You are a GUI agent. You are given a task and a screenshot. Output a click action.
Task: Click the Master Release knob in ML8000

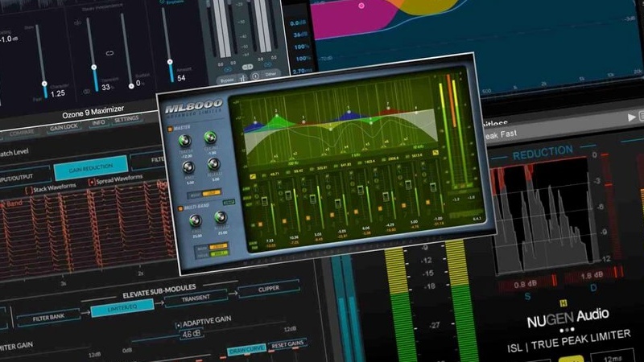(213, 164)
